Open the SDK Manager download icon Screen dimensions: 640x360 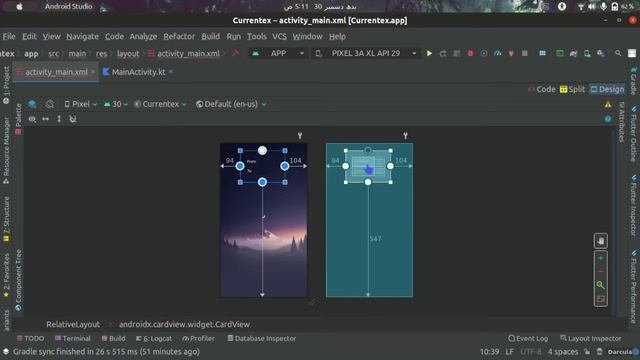[x=600, y=53]
